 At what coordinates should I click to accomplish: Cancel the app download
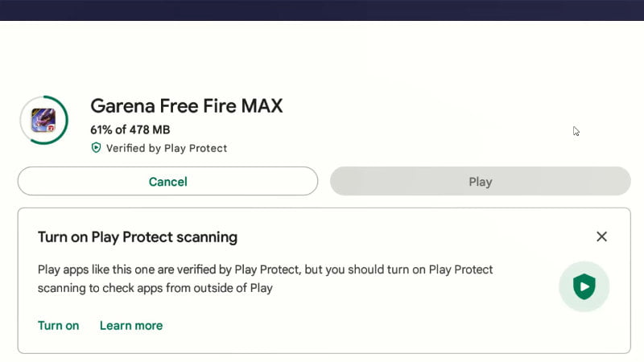tap(167, 182)
